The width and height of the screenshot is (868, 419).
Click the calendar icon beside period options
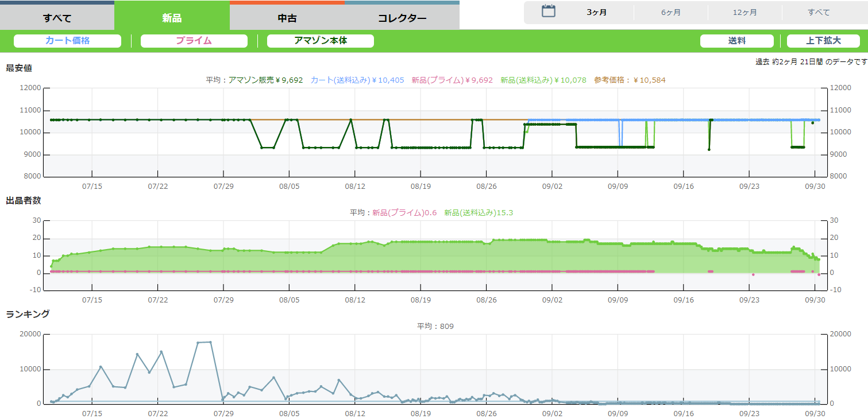(x=549, y=11)
